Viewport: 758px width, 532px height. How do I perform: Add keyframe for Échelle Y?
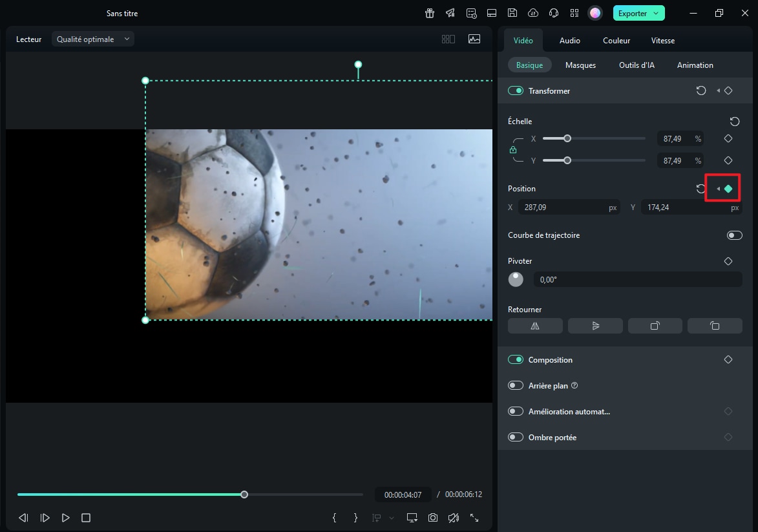pos(728,160)
